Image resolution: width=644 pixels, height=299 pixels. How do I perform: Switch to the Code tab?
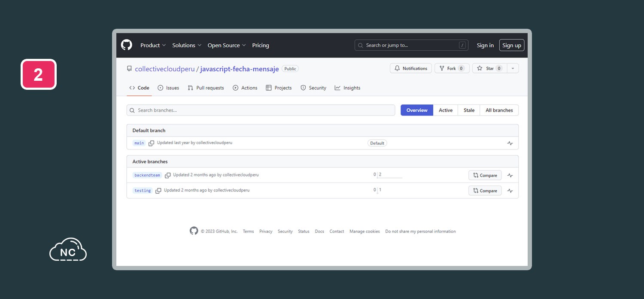140,88
